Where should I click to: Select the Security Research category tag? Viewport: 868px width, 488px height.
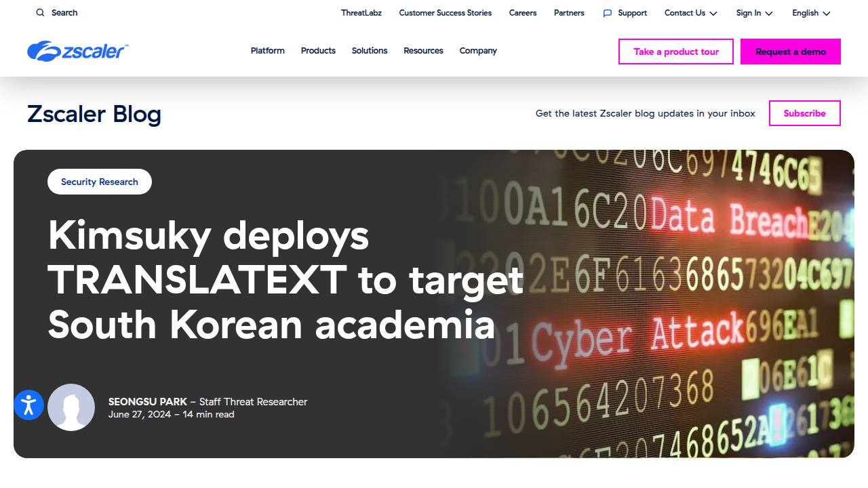[x=100, y=182]
